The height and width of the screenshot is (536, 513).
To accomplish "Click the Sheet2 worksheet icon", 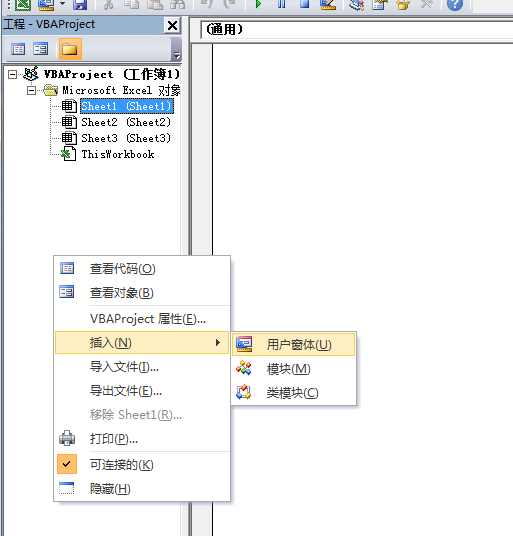I will [69, 122].
